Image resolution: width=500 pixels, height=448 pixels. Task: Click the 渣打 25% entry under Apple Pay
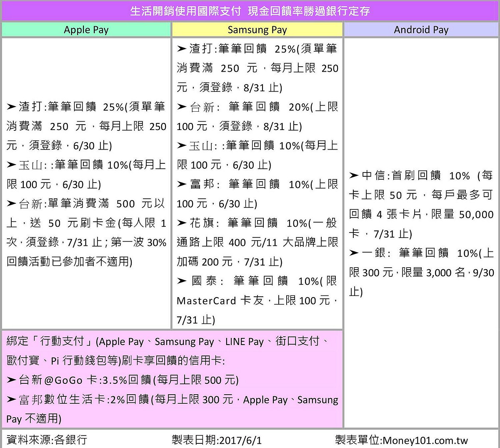[86, 126]
